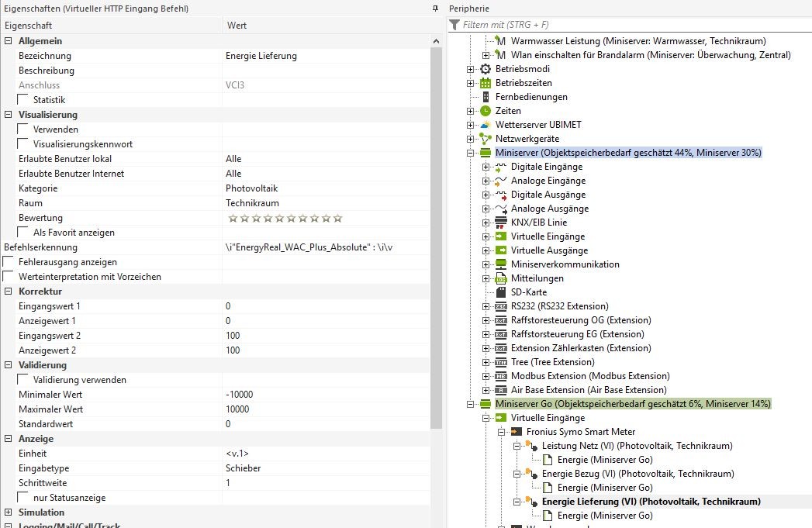Click the SD-Karte icon
The height and width of the screenshot is (528, 812).
500,292
